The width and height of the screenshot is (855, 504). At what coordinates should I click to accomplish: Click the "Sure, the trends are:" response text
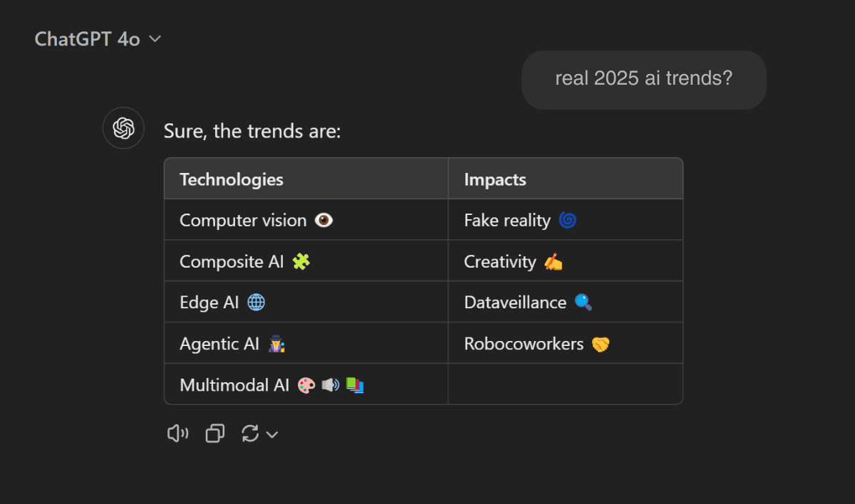coord(252,131)
